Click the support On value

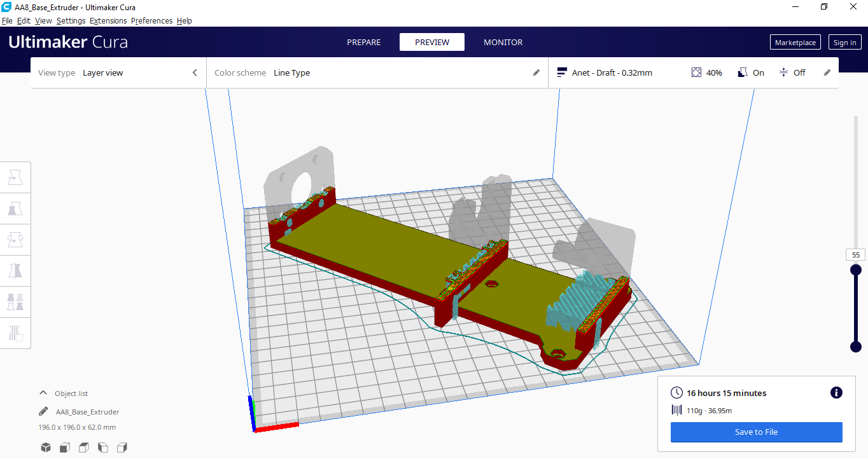coord(759,72)
